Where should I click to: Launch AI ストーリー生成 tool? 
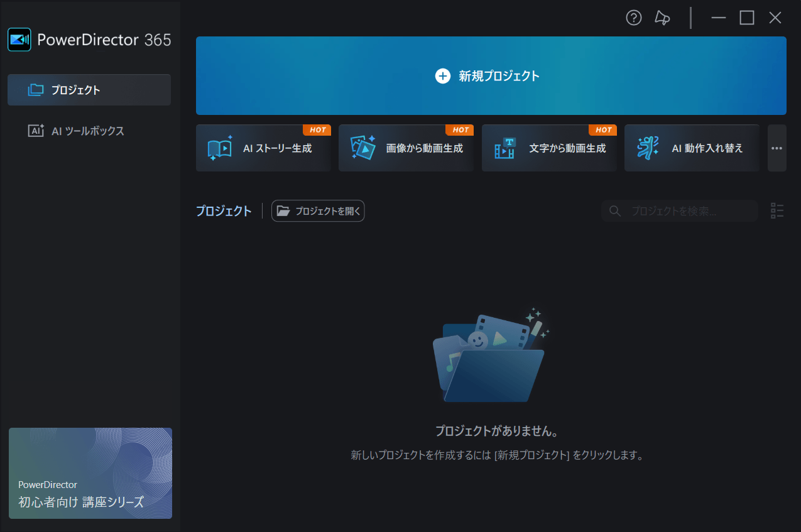pos(263,148)
